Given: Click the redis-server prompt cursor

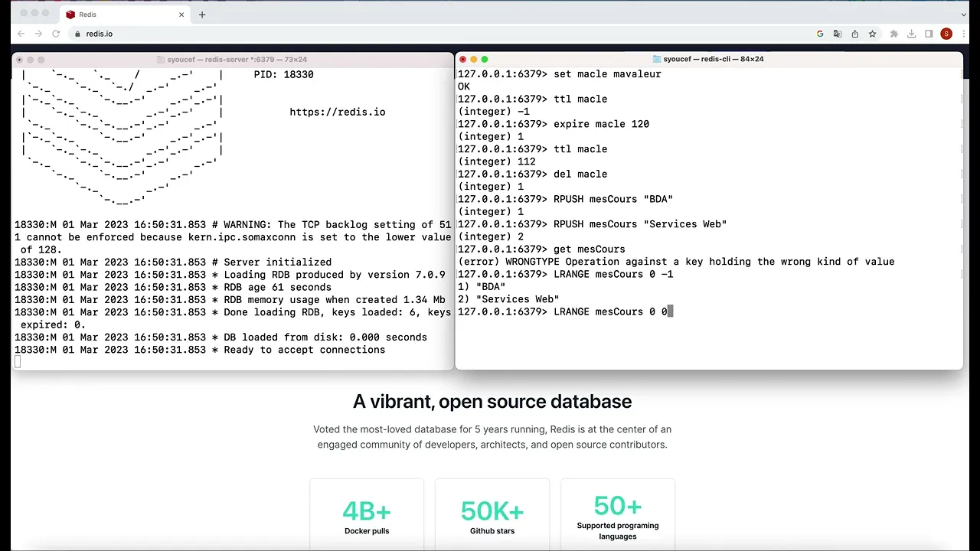Looking at the screenshot, I should tap(18, 362).
